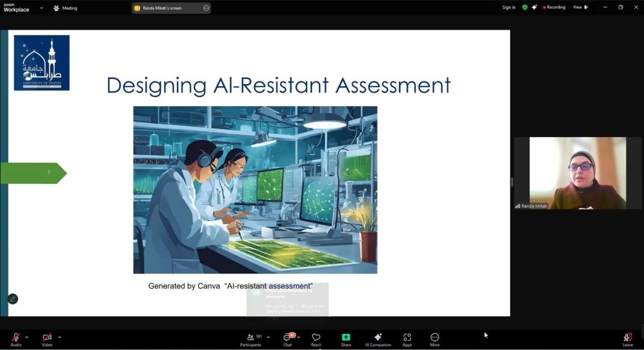Leave the meeting
Viewport: 644px width, 350px height.
pos(627,338)
